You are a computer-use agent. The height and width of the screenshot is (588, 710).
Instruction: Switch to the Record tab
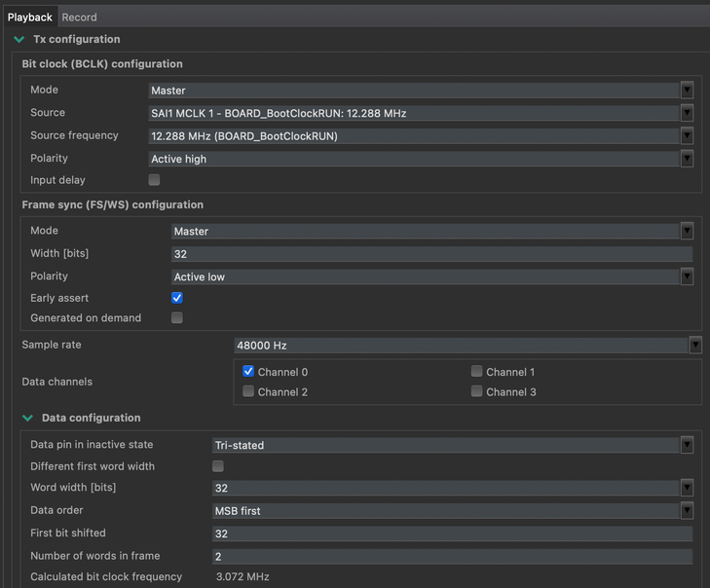pos(79,17)
